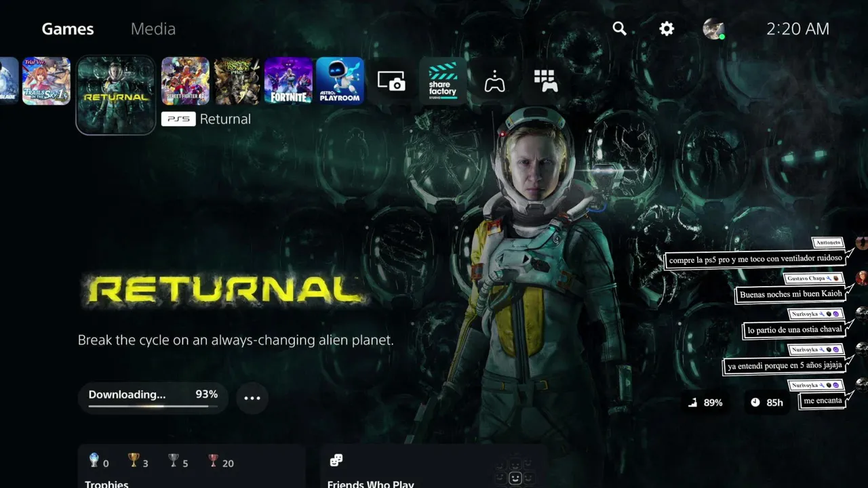Select the Trails in the Sky game tile
Screen dimensions: 868x488
pos(46,81)
